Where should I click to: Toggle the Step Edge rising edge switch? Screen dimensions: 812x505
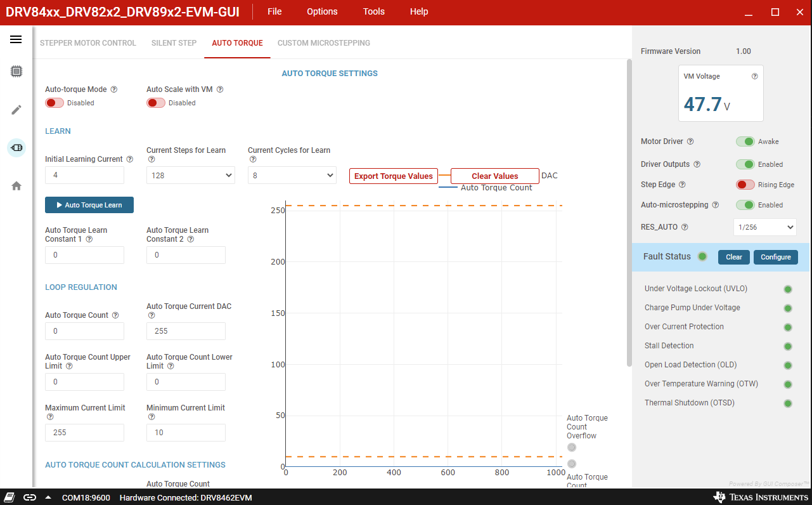(745, 185)
